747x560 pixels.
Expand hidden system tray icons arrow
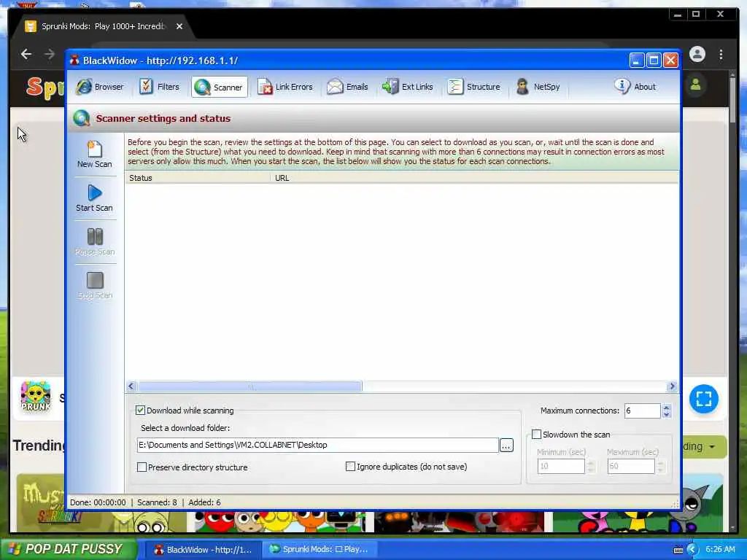[692, 549]
